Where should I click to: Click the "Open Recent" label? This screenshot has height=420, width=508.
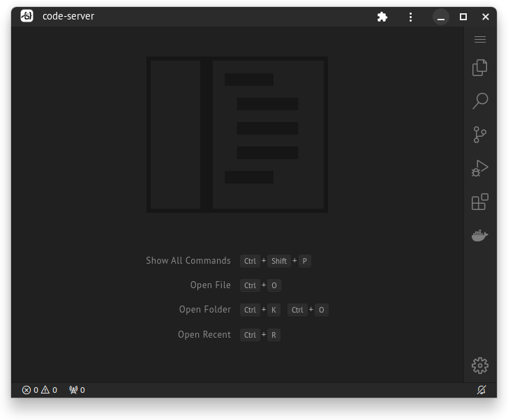pos(204,334)
